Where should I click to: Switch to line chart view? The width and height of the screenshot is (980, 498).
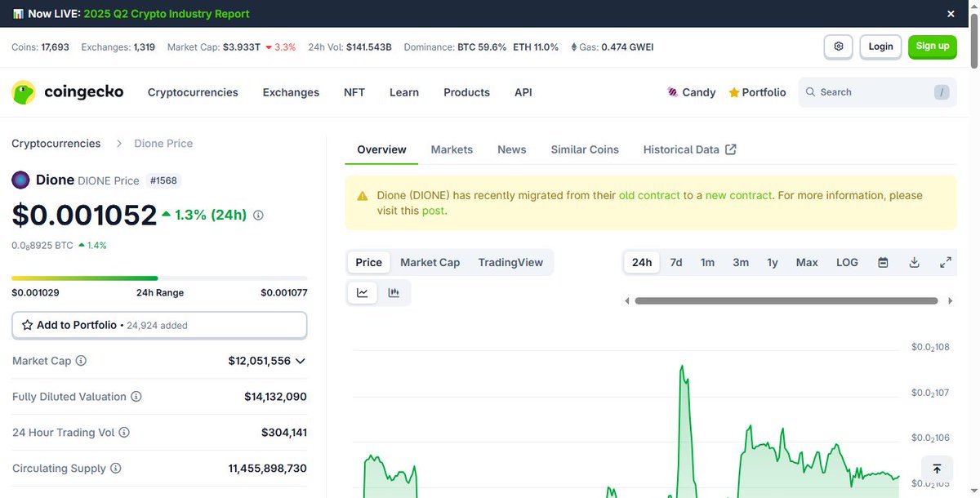click(363, 292)
